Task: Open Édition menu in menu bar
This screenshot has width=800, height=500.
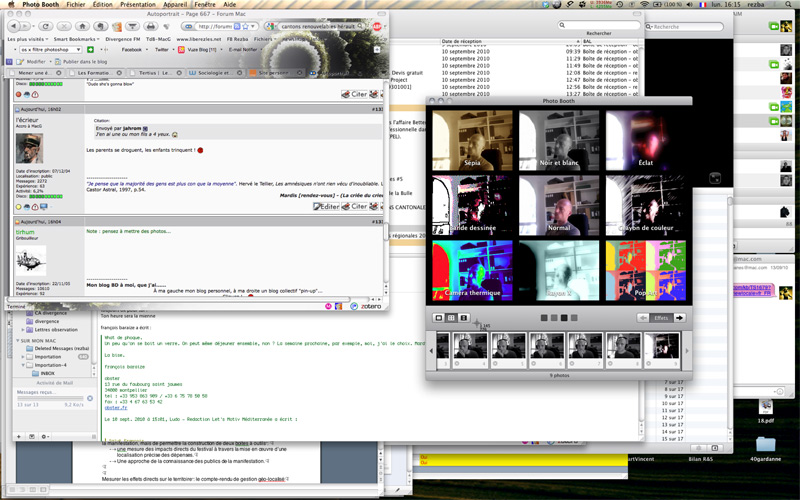Action: [102, 4]
